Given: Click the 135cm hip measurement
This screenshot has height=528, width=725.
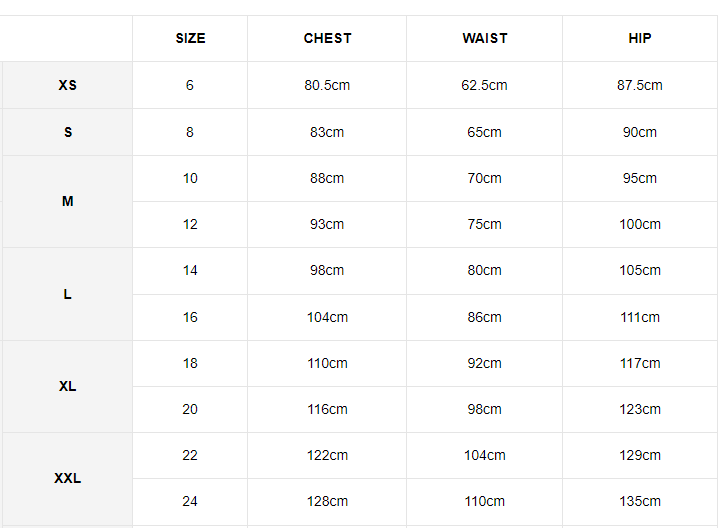Looking at the screenshot, I should tap(640, 501).
